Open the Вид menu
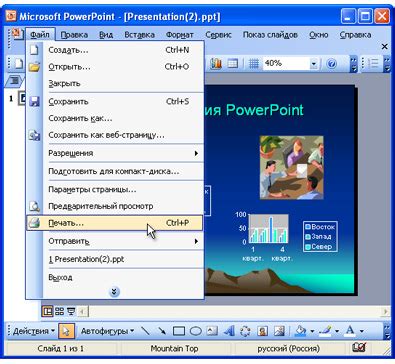The height and width of the screenshot is (364, 395). click(x=106, y=35)
